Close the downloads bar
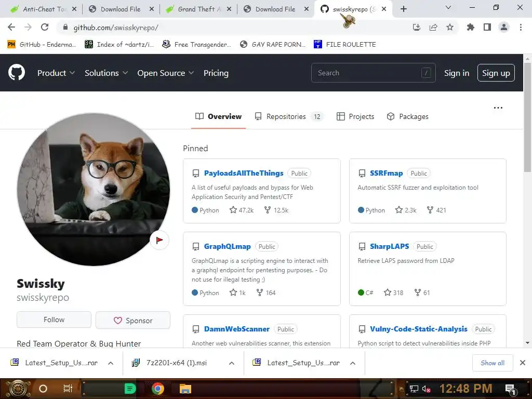Viewport: 532px width, 399px height. click(523, 363)
